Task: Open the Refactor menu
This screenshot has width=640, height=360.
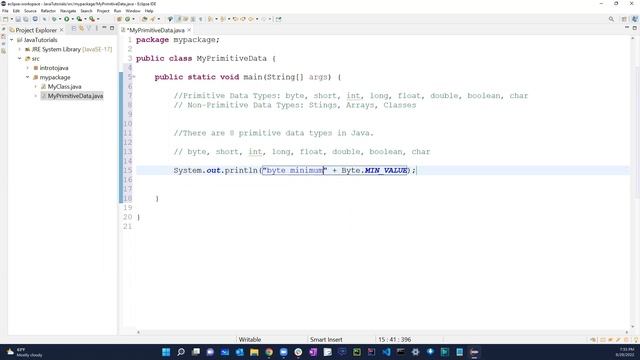Action: click(48, 11)
